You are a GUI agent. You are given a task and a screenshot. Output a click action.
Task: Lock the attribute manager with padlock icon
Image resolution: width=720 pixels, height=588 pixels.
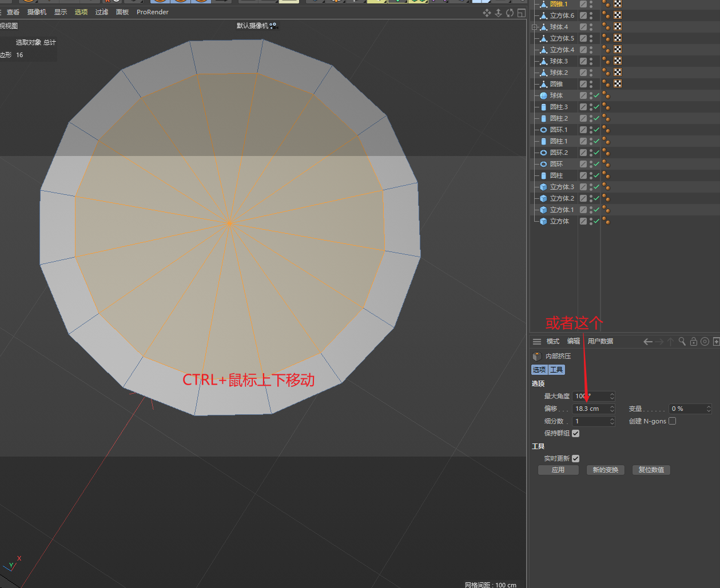pos(694,341)
